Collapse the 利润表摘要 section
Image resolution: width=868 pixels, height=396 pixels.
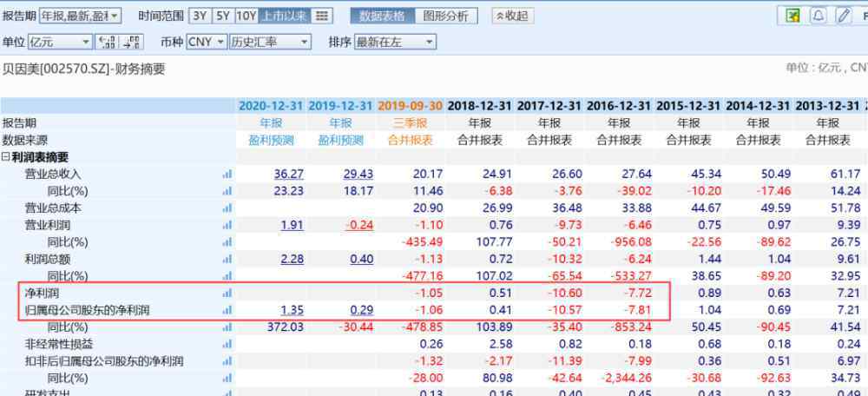click(x=6, y=157)
